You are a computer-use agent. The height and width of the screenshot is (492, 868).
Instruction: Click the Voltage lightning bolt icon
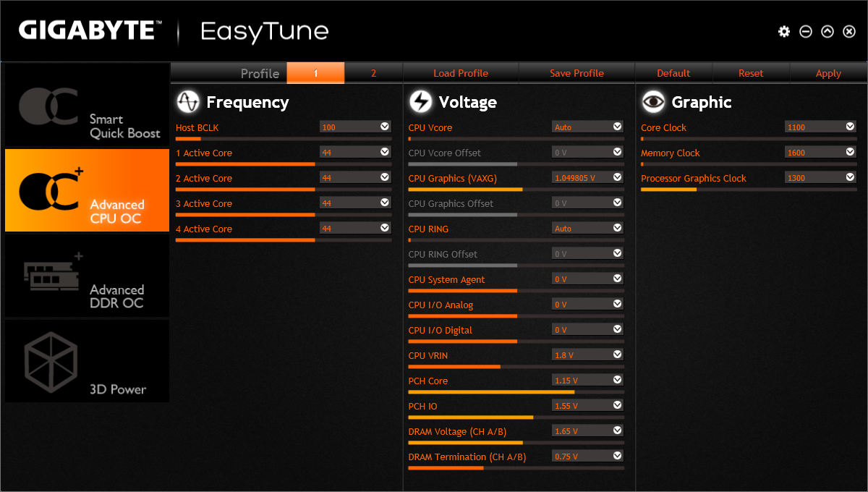pyautogui.click(x=420, y=102)
